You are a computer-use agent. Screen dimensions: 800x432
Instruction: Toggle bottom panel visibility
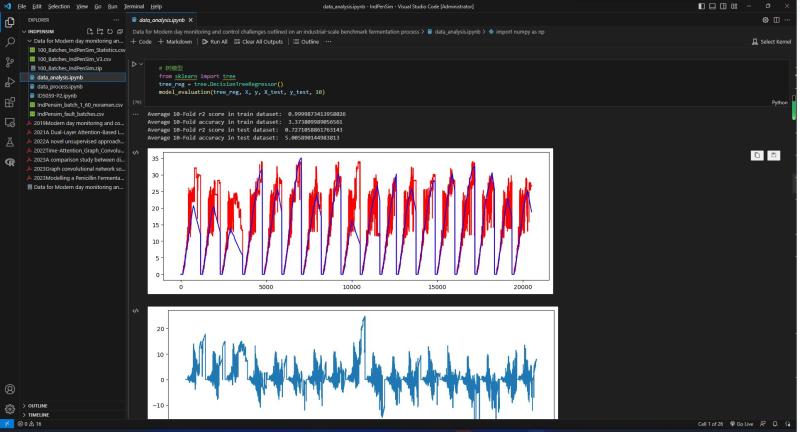[x=712, y=6]
